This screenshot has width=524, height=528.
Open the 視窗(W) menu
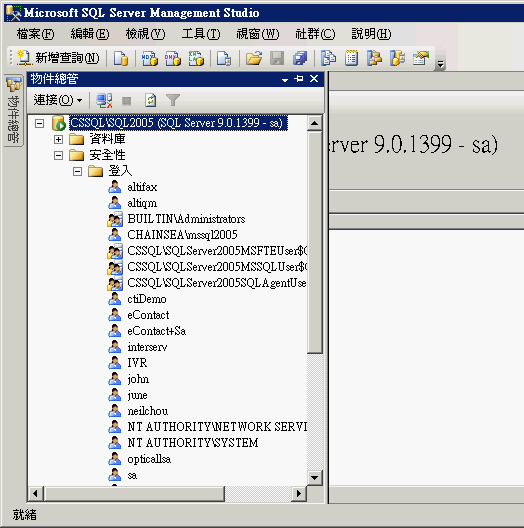click(x=258, y=34)
